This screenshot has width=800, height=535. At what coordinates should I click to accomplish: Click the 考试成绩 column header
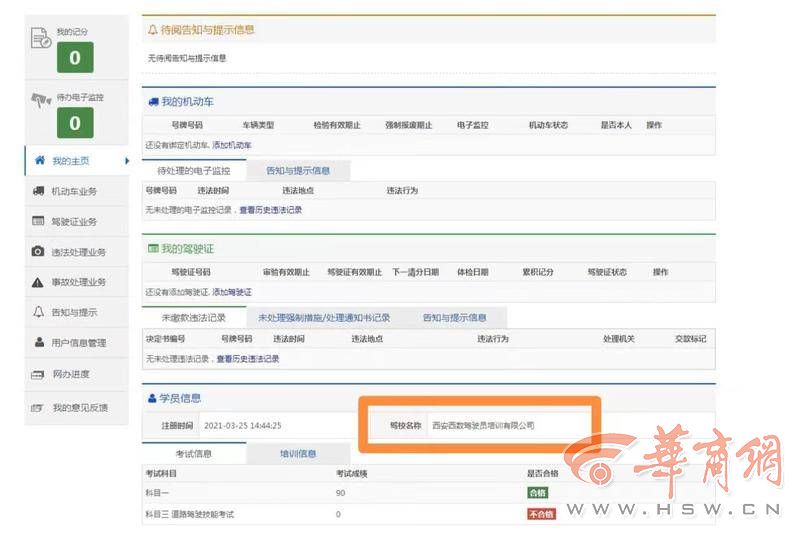[352, 474]
